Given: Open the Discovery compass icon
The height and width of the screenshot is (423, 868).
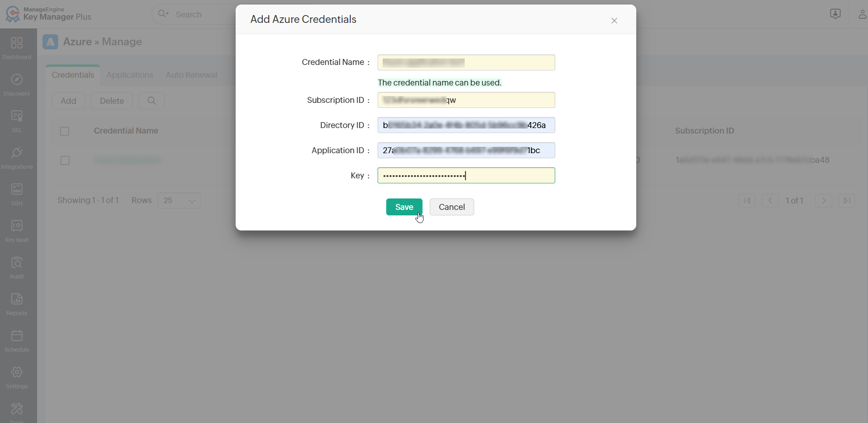Looking at the screenshot, I should 17,80.
